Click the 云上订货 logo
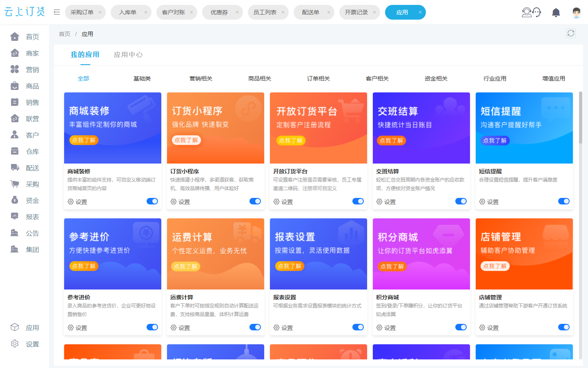Viewport: 588px width, 368px height. [24, 12]
